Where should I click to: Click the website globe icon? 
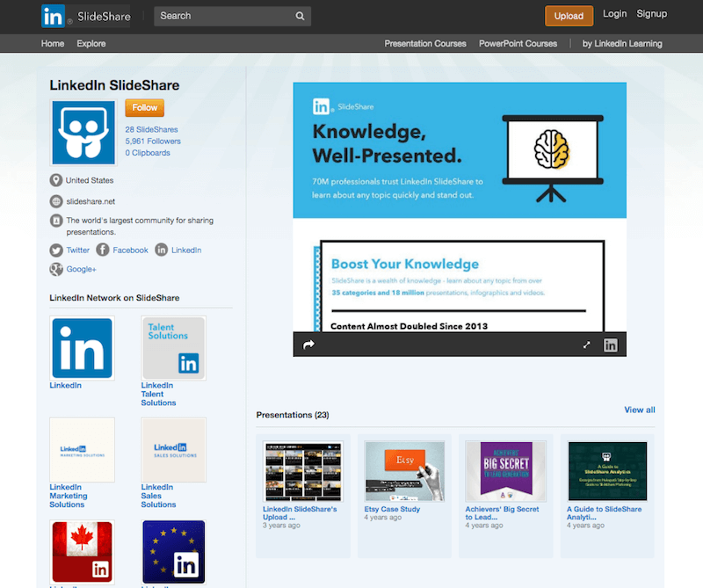(56, 201)
